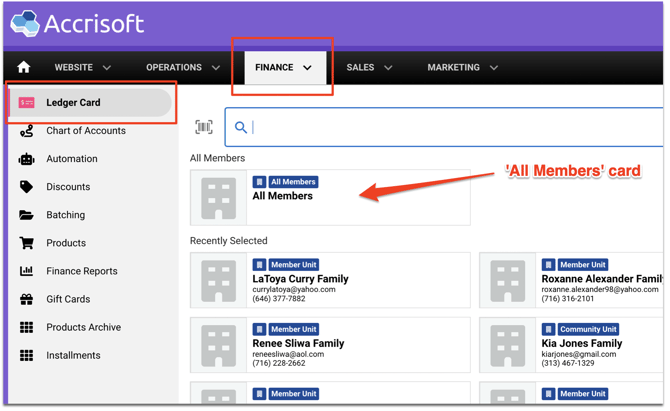This screenshot has height=411, width=670.
Task: Click the Products shopping cart icon
Action: point(27,243)
